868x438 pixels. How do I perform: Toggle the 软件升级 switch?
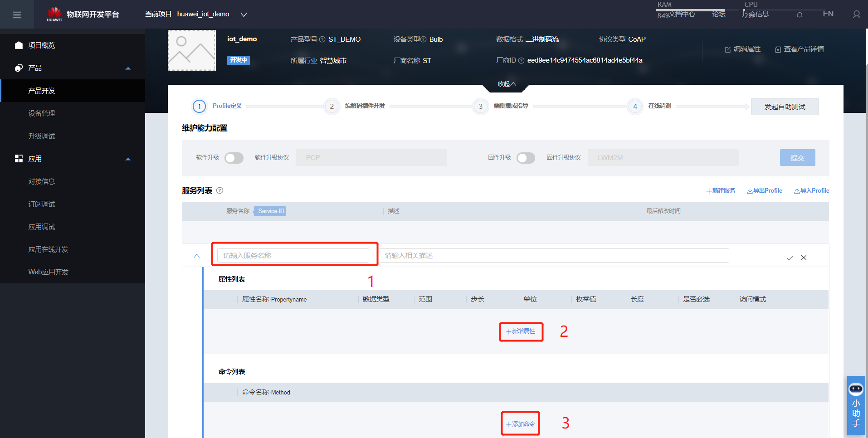tap(234, 158)
